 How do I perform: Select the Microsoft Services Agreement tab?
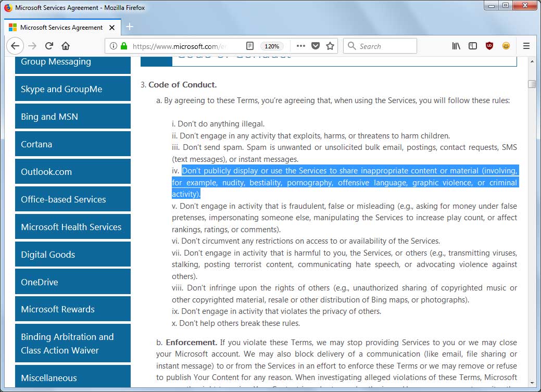tap(62, 27)
